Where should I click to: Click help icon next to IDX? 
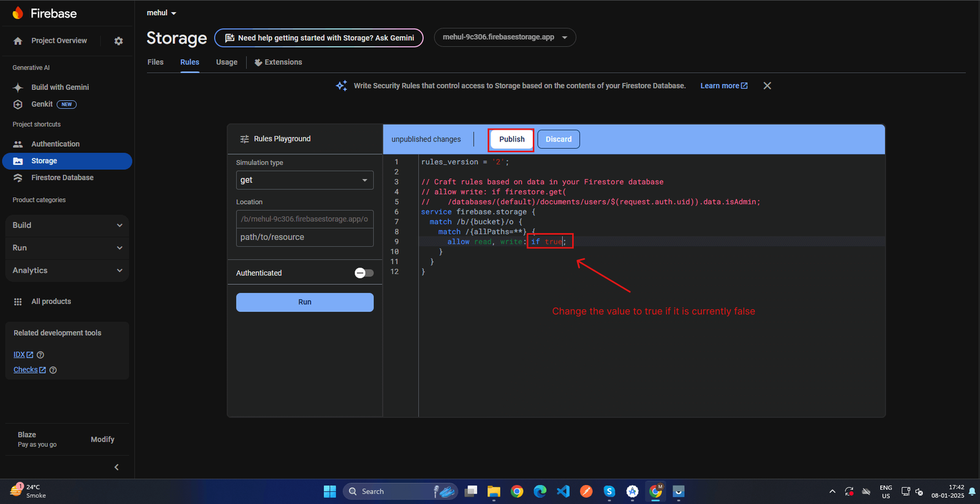(40, 355)
